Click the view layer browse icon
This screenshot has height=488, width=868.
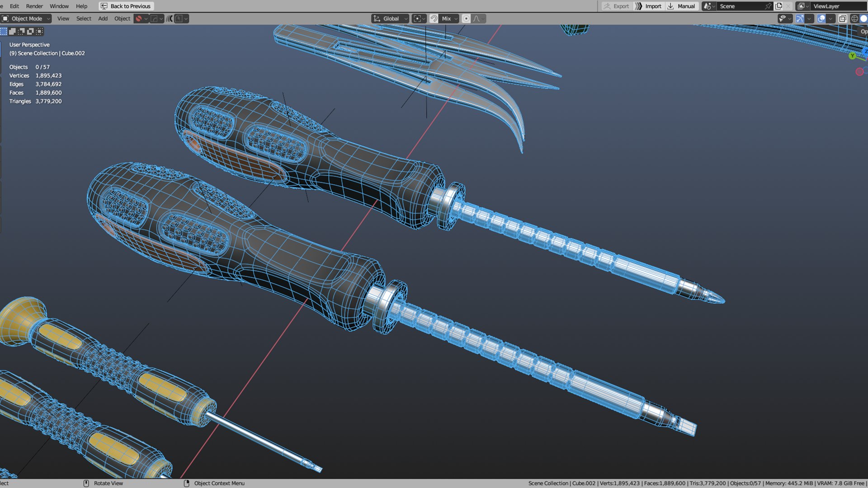[x=803, y=6]
